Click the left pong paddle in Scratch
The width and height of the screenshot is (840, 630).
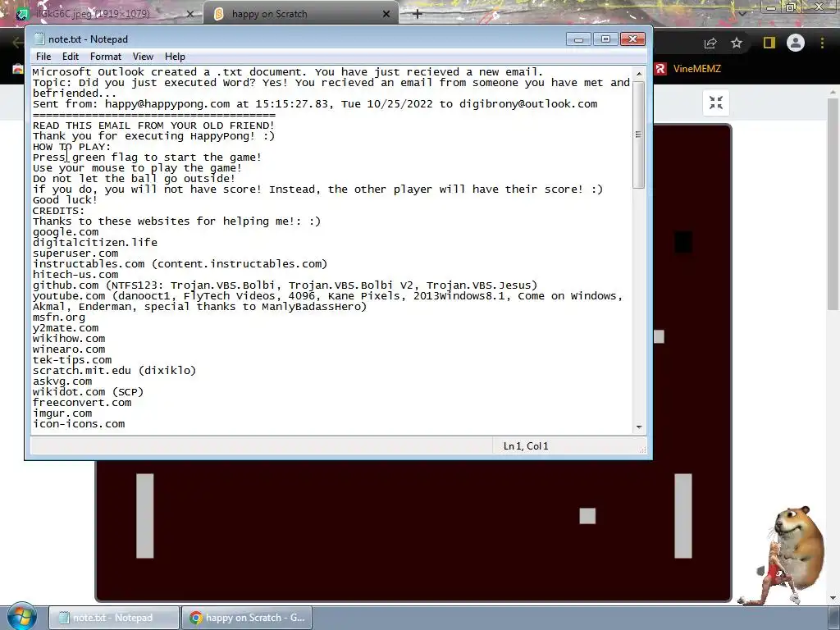pos(145,515)
